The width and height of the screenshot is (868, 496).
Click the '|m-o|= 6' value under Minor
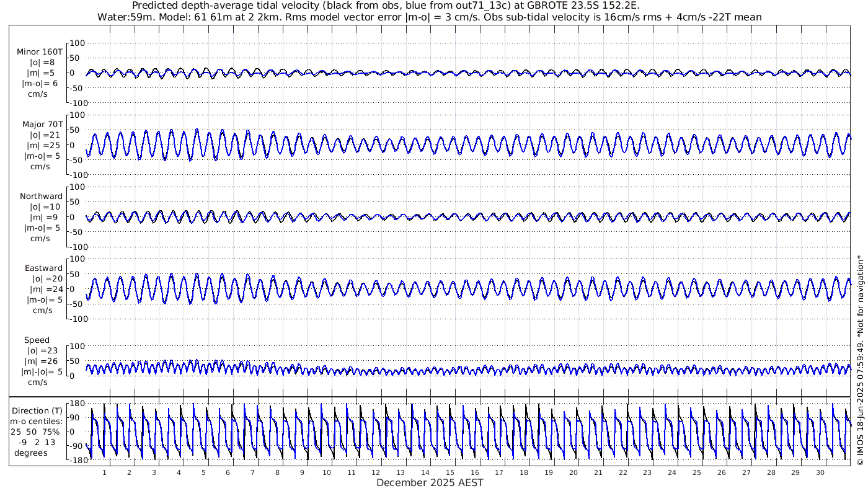pos(41,84)
